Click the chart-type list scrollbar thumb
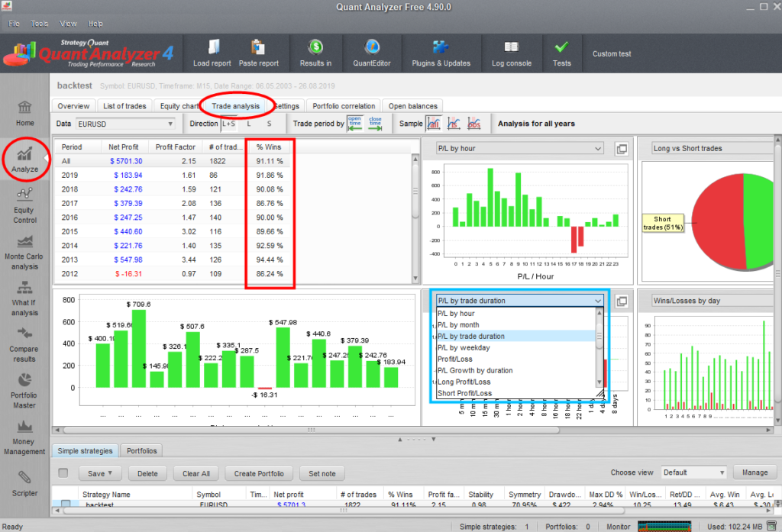 pyautogui.click(x=599, y=336)
